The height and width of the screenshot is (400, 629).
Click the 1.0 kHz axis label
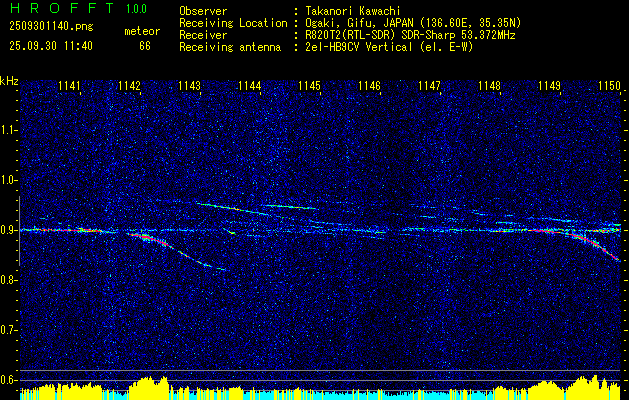pyautogui.click(x=9, y=180)
